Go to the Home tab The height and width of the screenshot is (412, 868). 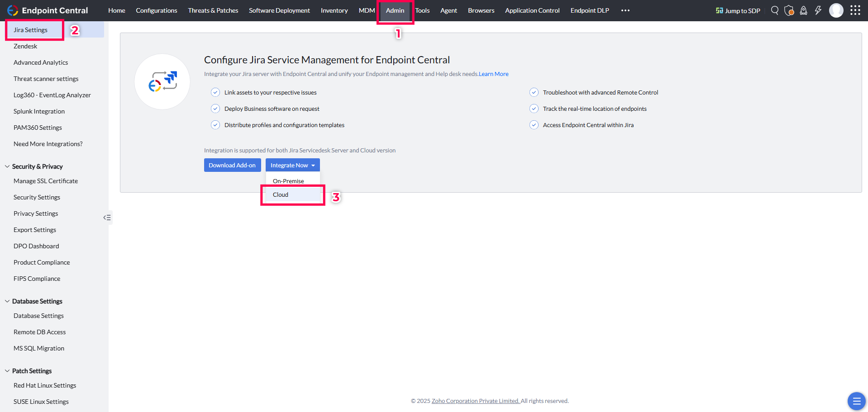click(x=117, y=10)
